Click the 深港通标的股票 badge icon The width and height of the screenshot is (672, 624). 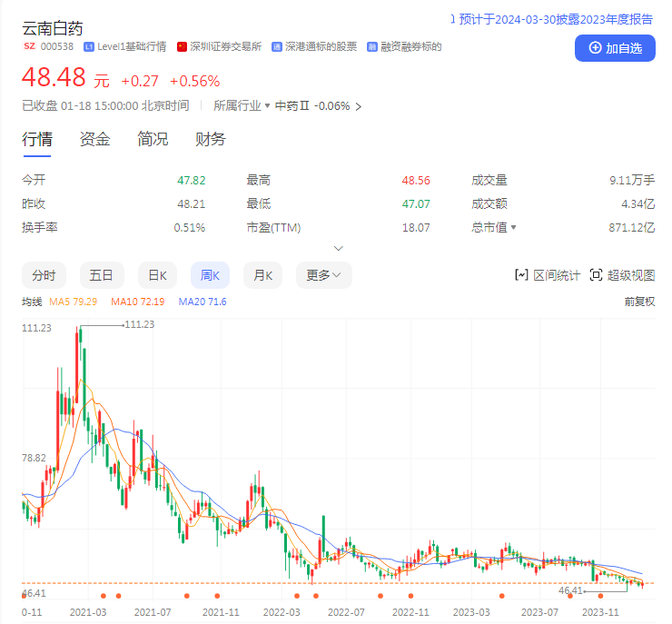pos(277,46)
